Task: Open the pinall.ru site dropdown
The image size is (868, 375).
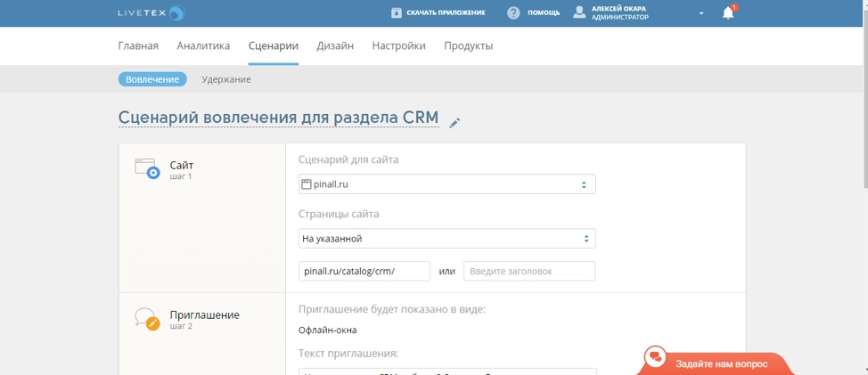Action: (x=446, y=184)
